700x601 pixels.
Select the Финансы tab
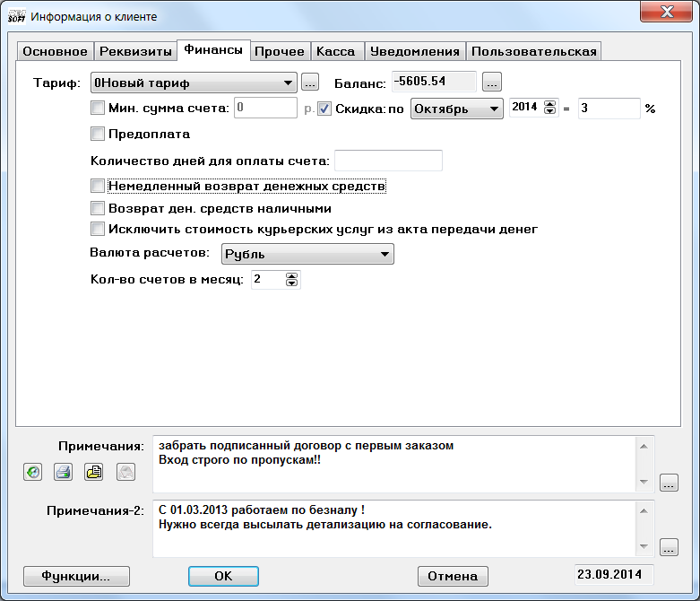213,50
